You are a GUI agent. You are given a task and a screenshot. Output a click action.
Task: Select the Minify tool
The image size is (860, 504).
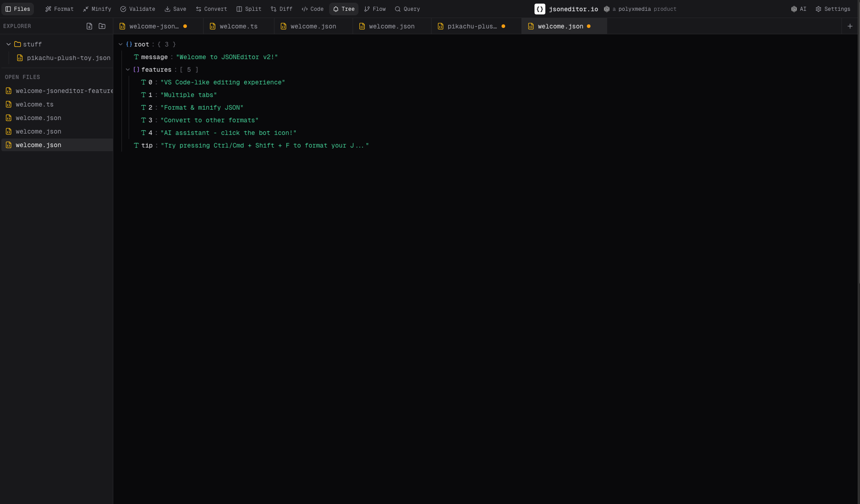click(x=97, y=9)
